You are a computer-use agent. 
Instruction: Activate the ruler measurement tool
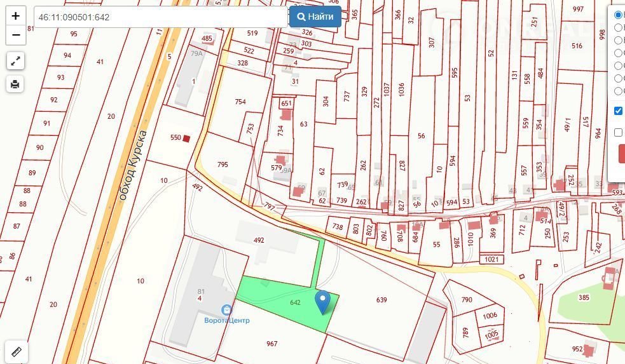coord(17,352)
